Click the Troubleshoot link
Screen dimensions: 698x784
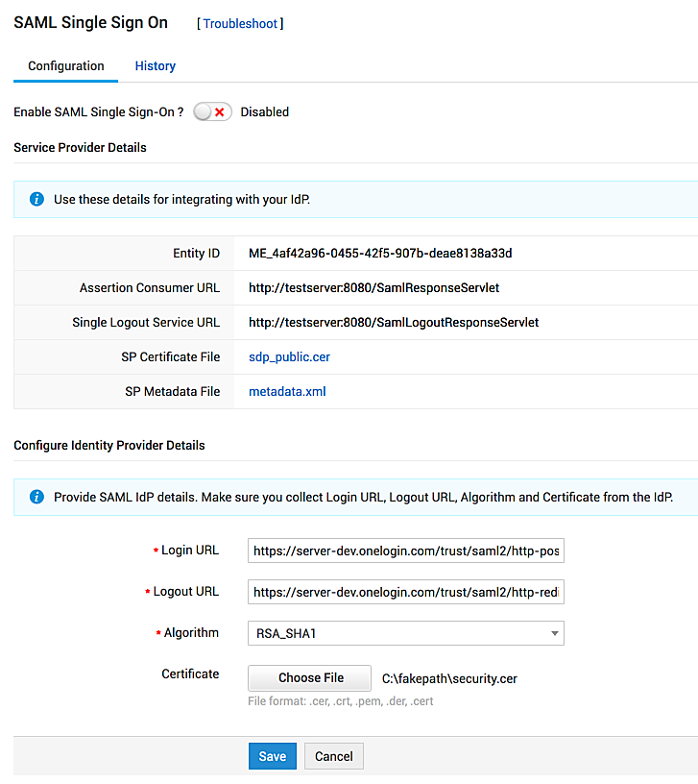(240, 23)
